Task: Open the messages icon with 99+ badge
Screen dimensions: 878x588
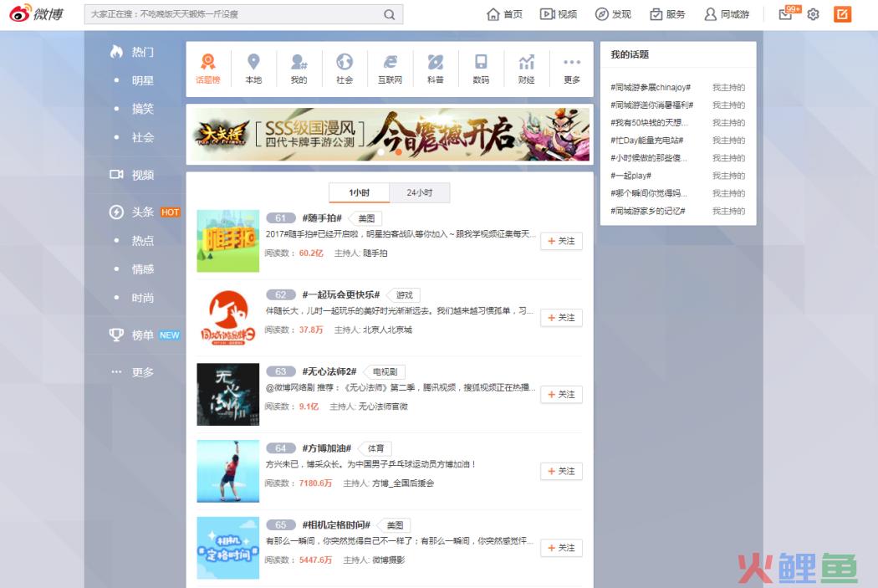Action: tap(786, 14)
